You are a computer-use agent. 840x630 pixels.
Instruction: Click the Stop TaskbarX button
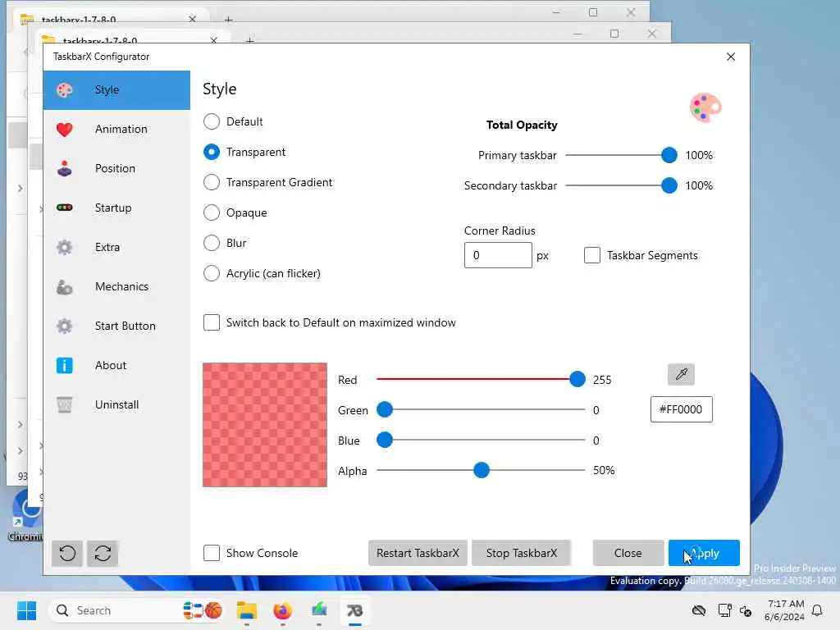tap(521, 553)
